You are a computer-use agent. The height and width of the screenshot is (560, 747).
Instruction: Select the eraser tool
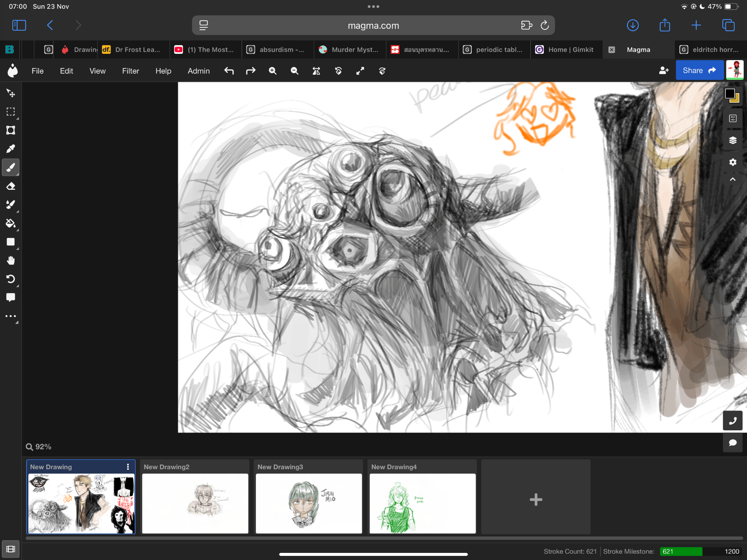(10, 186)
